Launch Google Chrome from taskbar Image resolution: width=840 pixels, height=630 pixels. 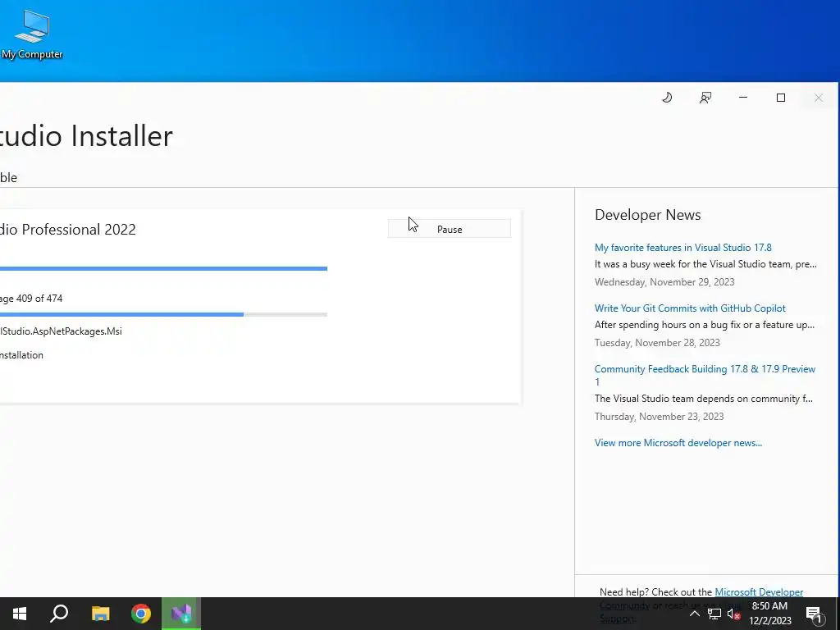(x=141, y=614)
